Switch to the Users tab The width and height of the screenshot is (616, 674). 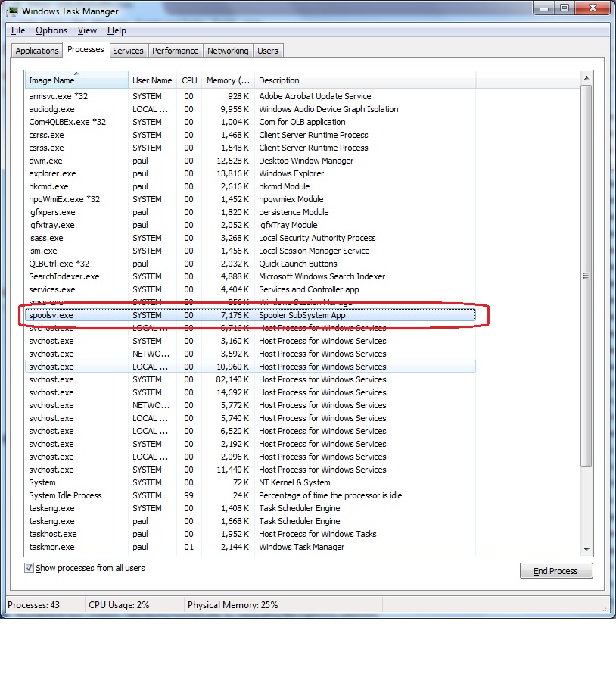pos(268,51)
